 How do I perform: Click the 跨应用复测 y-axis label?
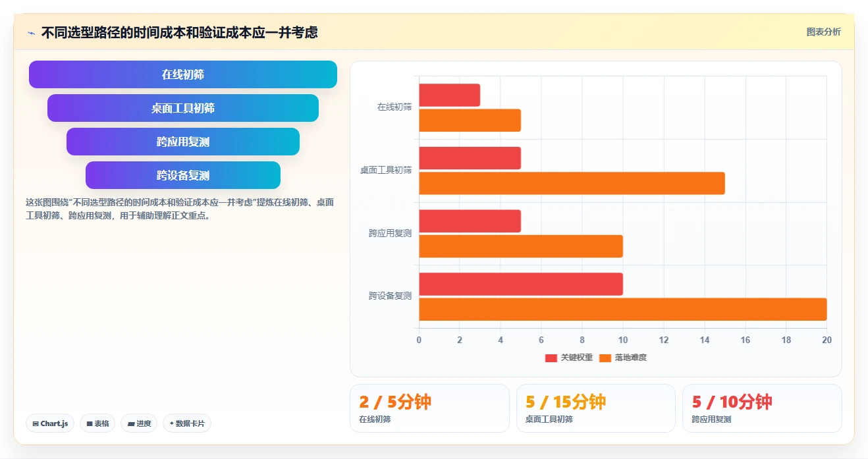tap(391, 233)
